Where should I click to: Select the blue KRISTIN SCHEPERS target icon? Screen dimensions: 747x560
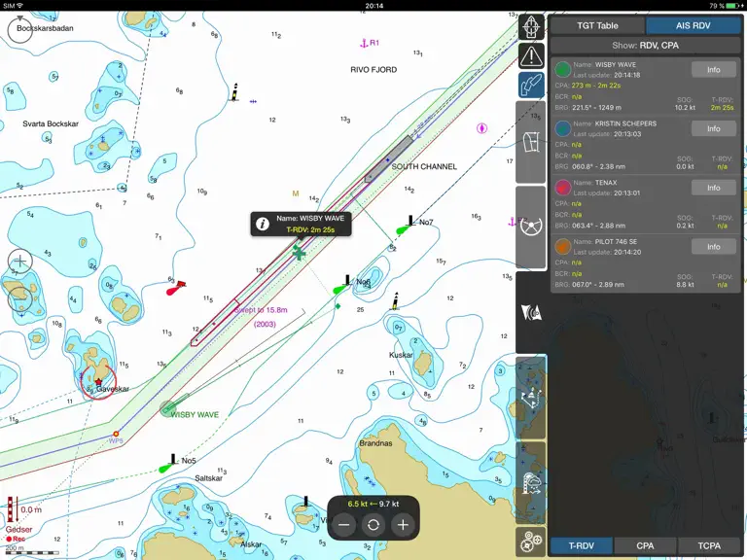[562, 128]
